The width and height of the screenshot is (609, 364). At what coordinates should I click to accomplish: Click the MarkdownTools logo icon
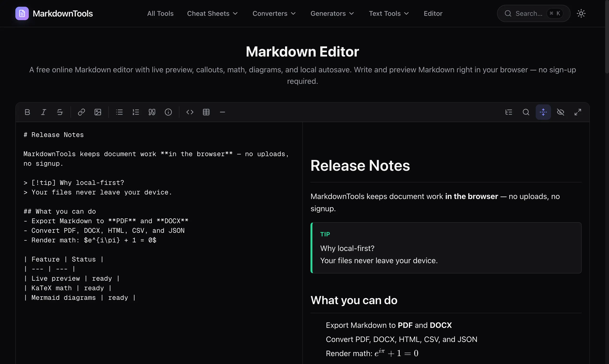pyautogui.click(x=22, y=13)
